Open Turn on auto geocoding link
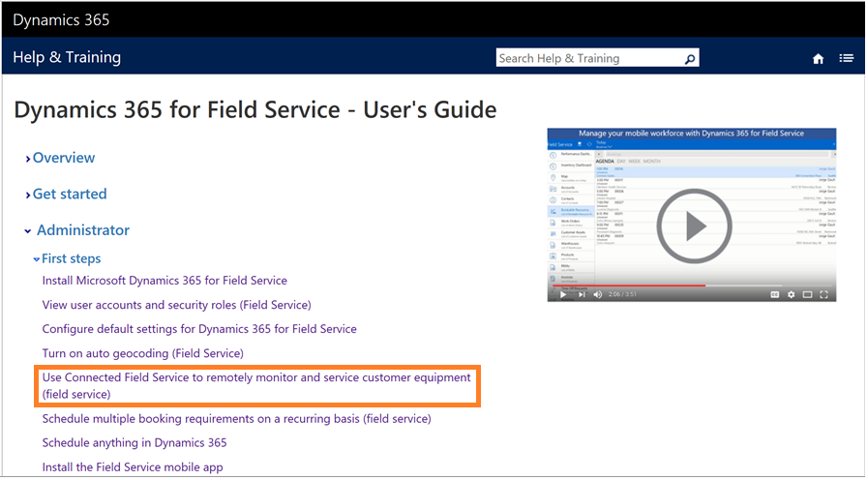This screenshot has width=868, height=480. point(142,353)
